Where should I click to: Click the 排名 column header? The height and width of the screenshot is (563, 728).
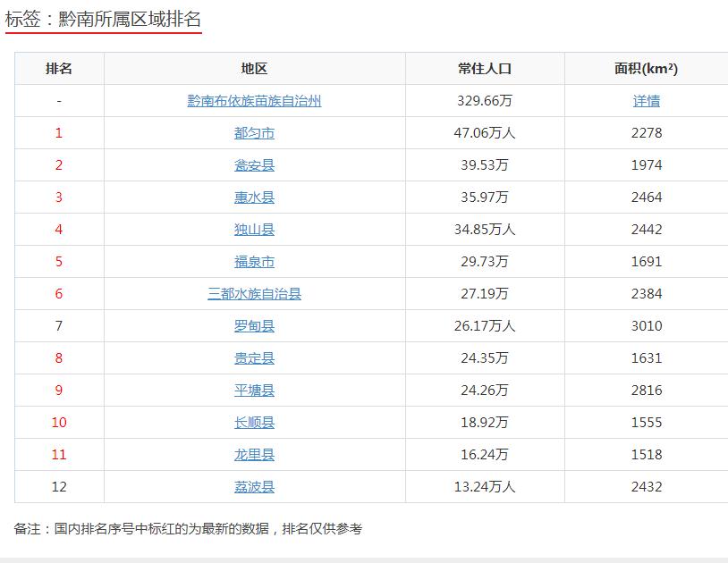click(59, 69)
